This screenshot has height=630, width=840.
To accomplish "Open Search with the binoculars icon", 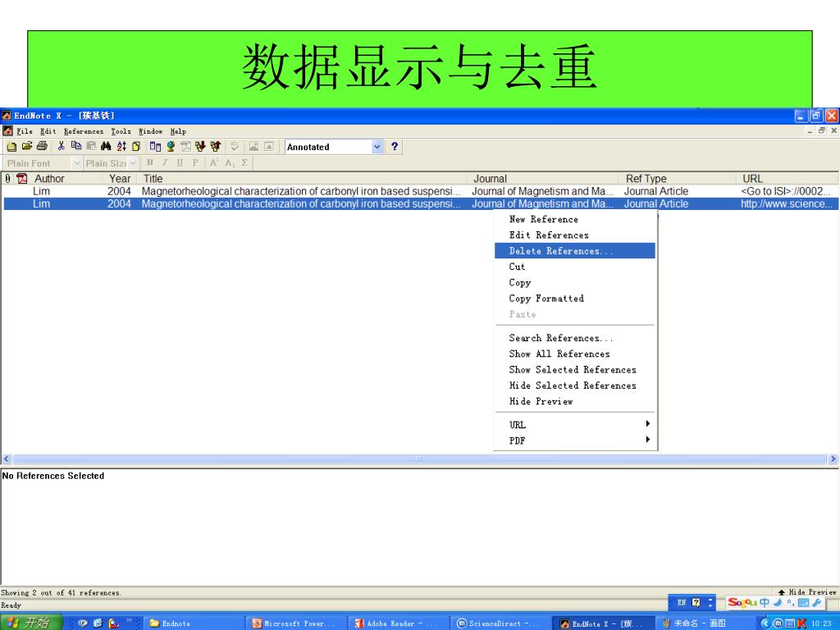I will [x=106, y=146].
